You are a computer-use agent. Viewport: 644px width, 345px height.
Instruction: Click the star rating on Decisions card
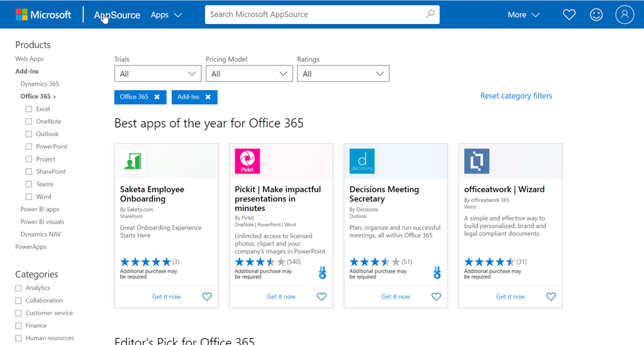click(x=375, y=262)
